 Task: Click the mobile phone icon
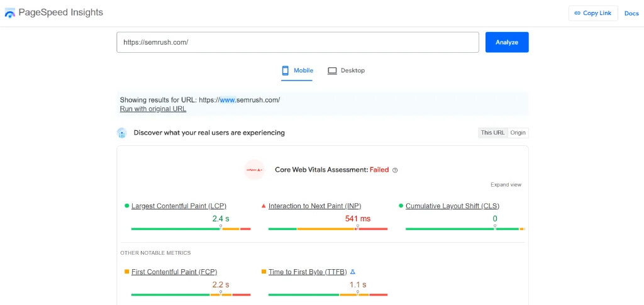[x=285, y=70]
